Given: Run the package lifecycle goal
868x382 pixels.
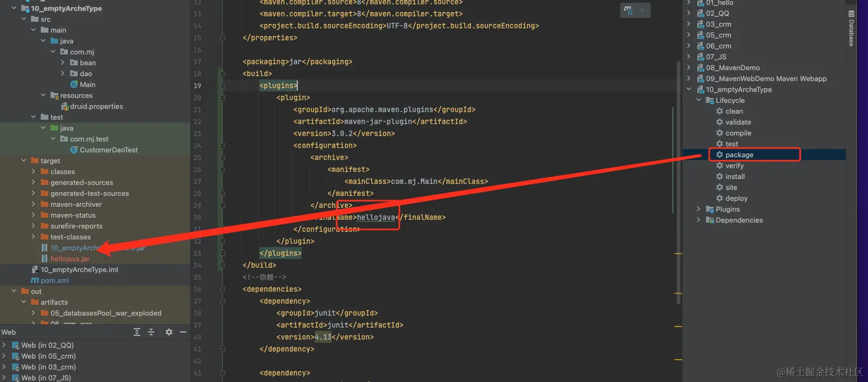Looking at the screenshot, I should (739, 155).
